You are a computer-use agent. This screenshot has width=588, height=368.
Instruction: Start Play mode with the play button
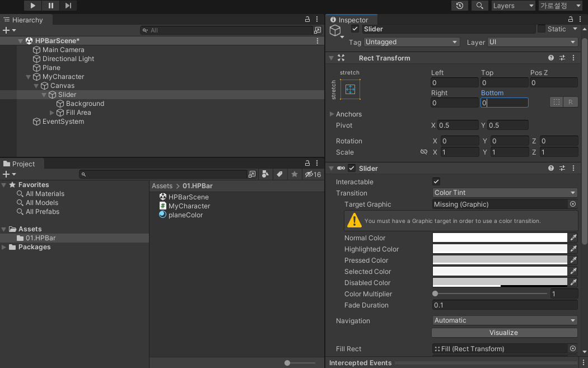[x=32, y=6]
